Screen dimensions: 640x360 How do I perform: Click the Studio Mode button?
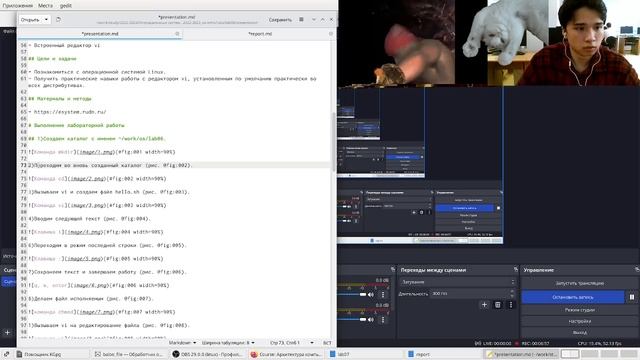pyautogui.click(x=580, y=310)
